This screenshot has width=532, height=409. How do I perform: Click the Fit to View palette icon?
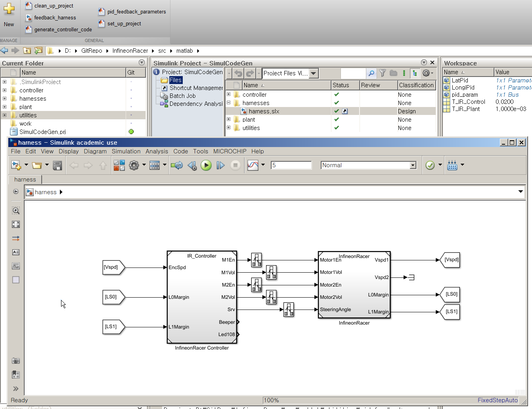16,224
